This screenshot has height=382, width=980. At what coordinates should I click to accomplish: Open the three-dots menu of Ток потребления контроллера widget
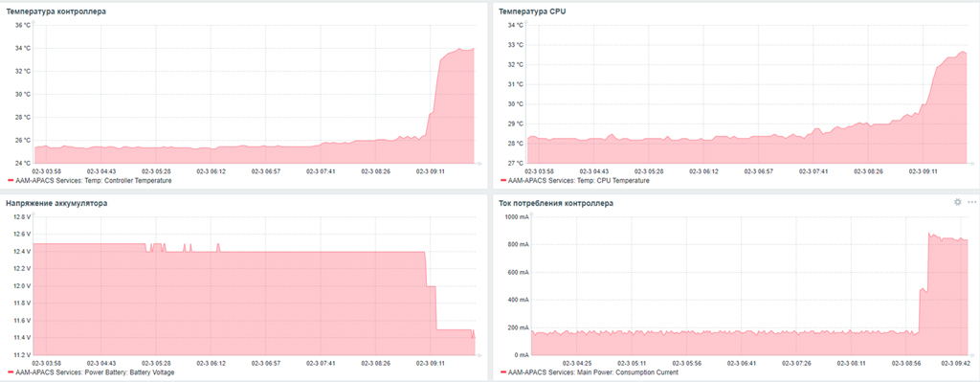point(972,202)
